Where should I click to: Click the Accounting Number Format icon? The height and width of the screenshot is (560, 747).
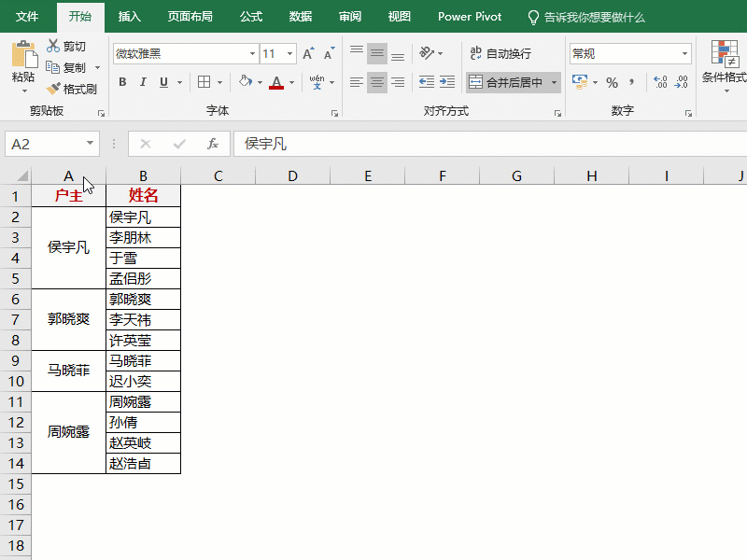(x=580, y=82)
